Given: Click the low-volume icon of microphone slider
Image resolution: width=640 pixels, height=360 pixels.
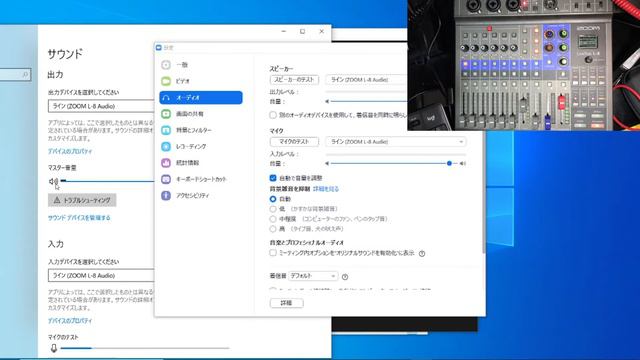Looking at the screenshot, I should [x=327, y=163].
